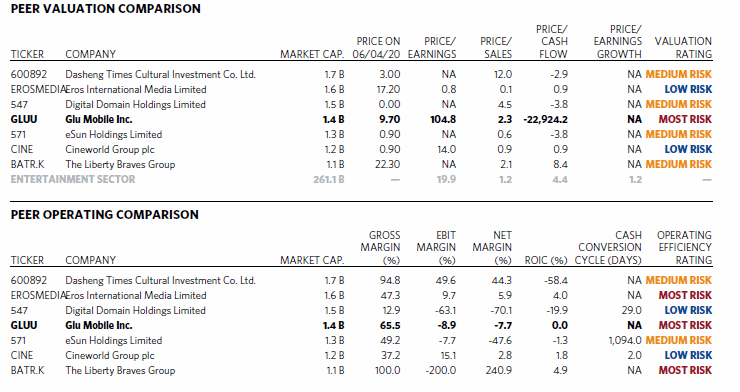
Task: Click the PRICE/EARNINGS column header
Action: (x=432, y=48)
